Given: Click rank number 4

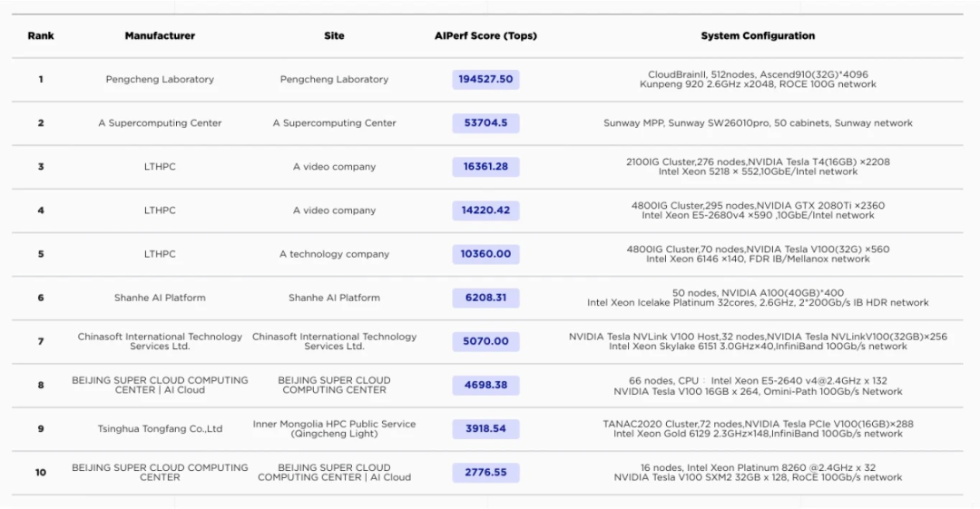Looking at the screenshot, I should [41, 210].
